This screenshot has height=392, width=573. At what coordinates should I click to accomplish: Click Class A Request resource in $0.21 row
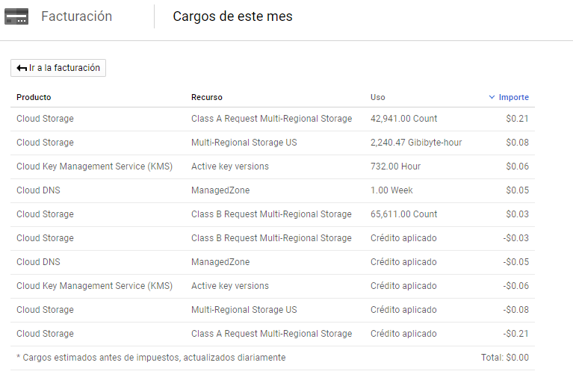[x=271, y=119]
